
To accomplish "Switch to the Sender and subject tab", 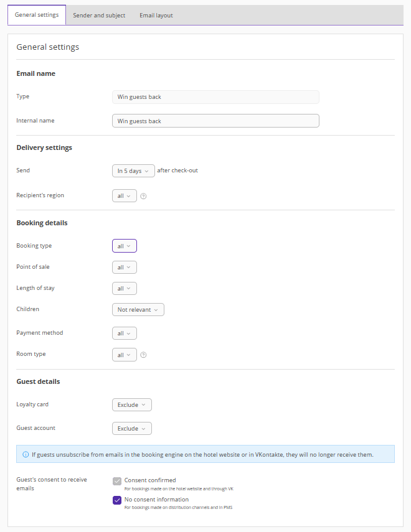I will 99,16.
